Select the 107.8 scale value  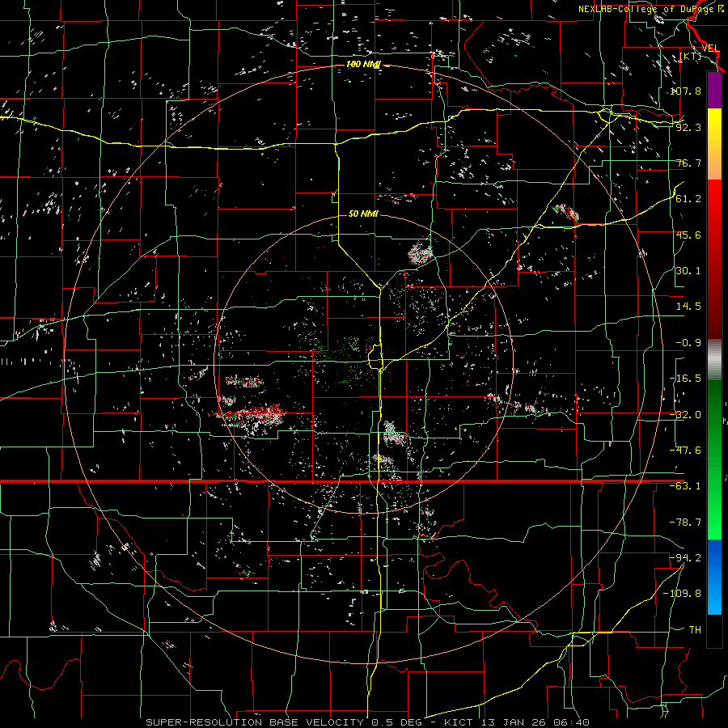coord(686,91)
